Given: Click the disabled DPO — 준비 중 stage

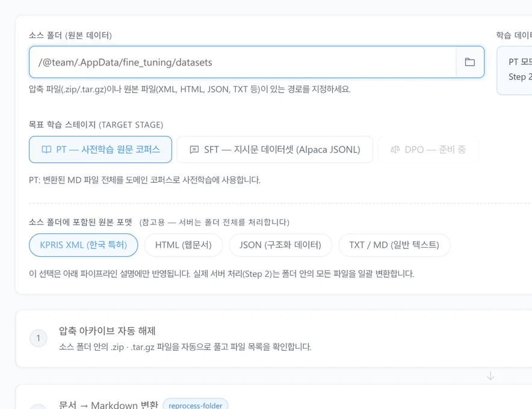Looking at the screenshot, I should click(x=428, y=150).
